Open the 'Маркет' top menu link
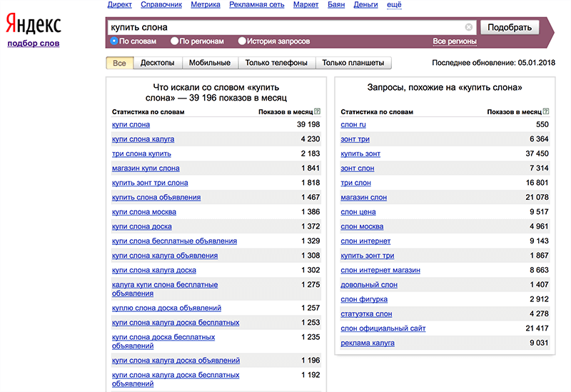This screenshot has height=392, width=571. coord(306,5)
